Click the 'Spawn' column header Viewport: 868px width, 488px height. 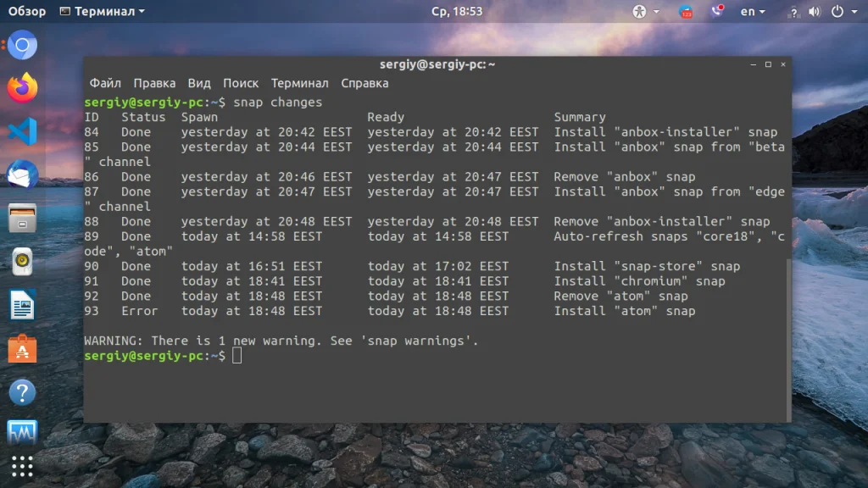coord(199,117)
